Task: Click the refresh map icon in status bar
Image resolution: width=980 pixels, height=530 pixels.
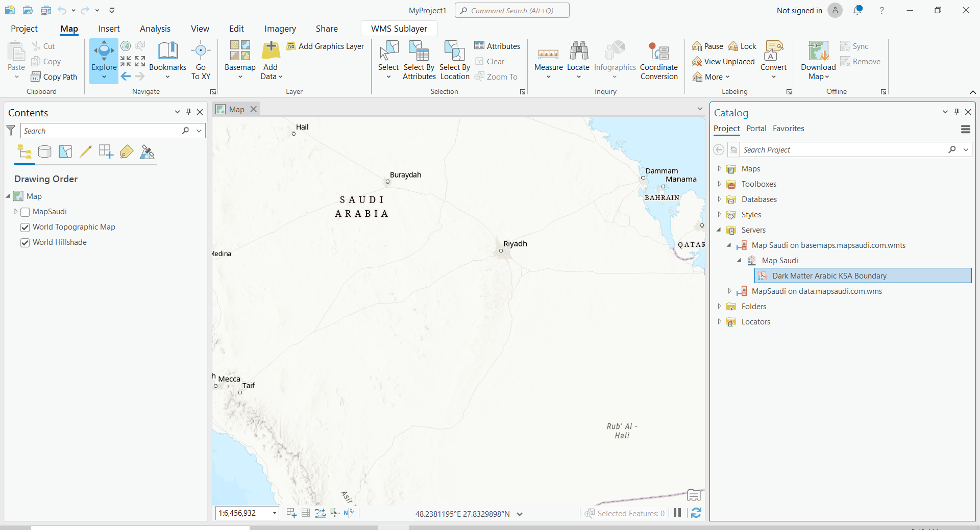Action: tap(696, 513)
